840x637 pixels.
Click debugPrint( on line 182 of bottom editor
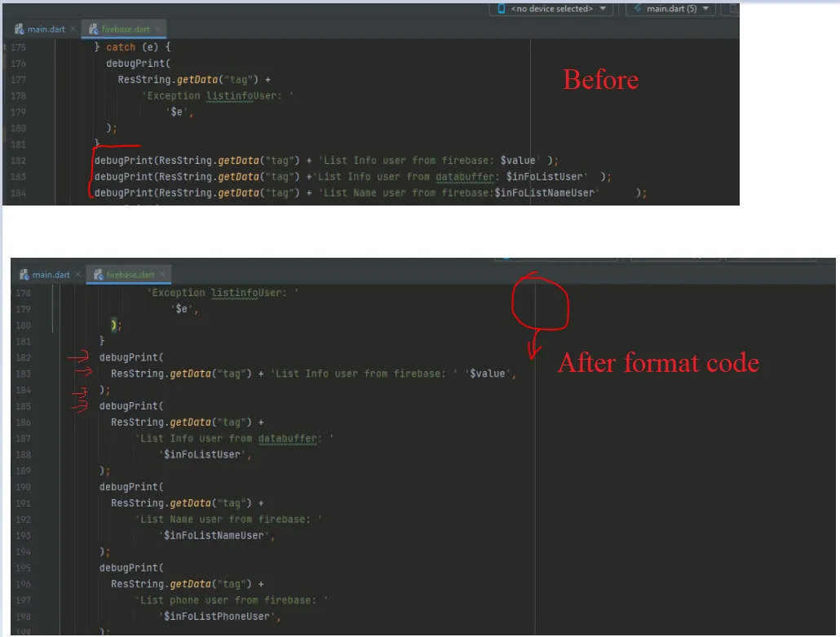pyautogui.click(x=131, y=357)
